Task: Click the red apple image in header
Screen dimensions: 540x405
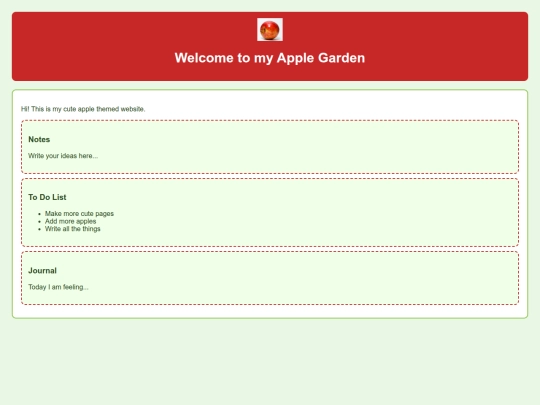Action: 270,30
